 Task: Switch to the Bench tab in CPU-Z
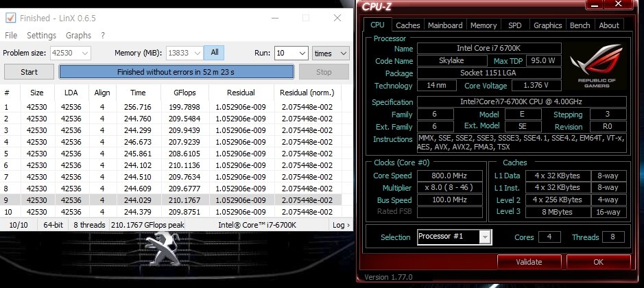click(580, 25)
